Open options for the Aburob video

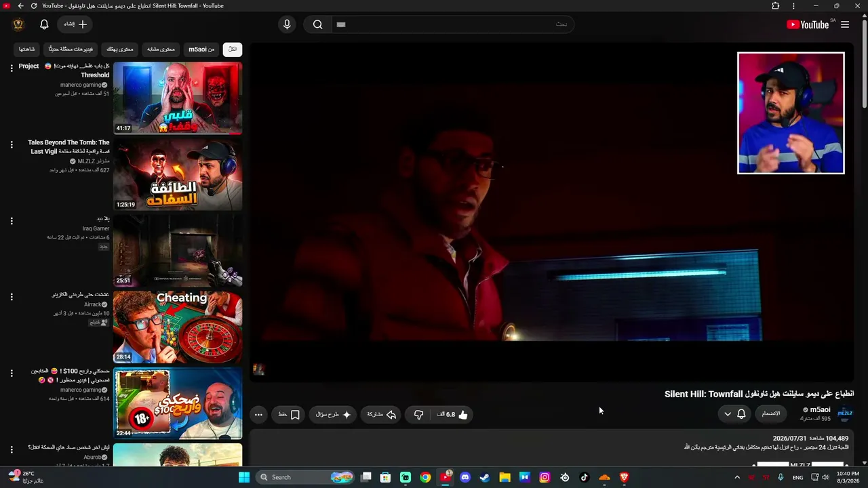tap(11, 450)
